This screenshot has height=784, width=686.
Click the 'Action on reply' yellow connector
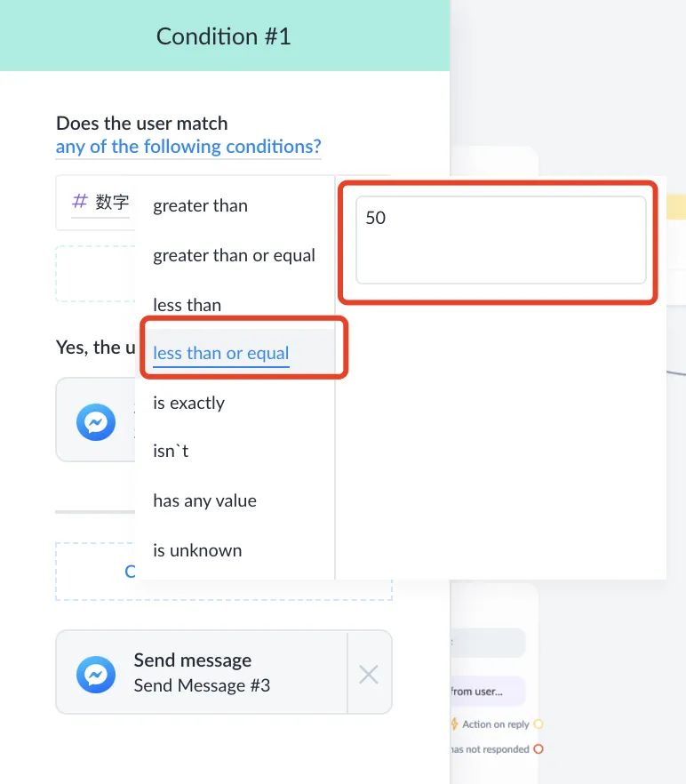tap(538, 724)
